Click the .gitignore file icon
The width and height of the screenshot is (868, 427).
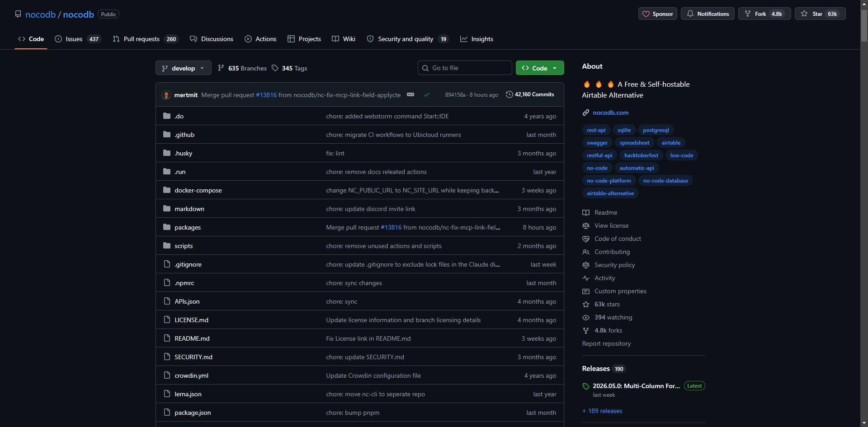167,264
